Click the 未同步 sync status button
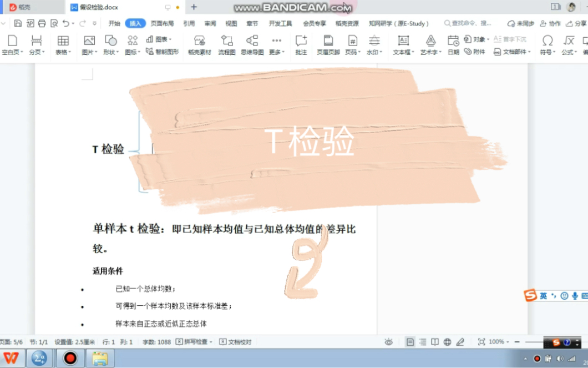The height and width of the screenshot is (368, 588). (x=520, y=23)
